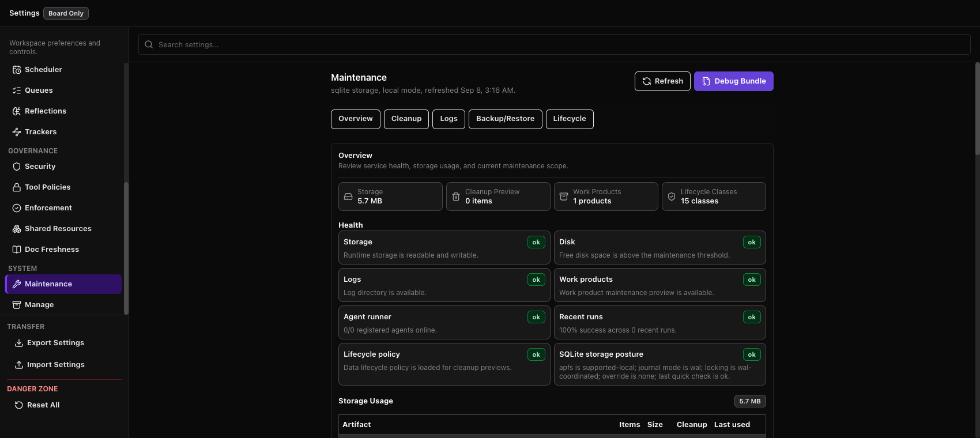This screenshot has width=980, height=438.
Task: Refresh the maintenance data
Action: pyautogui.click(x=662, y=81)
